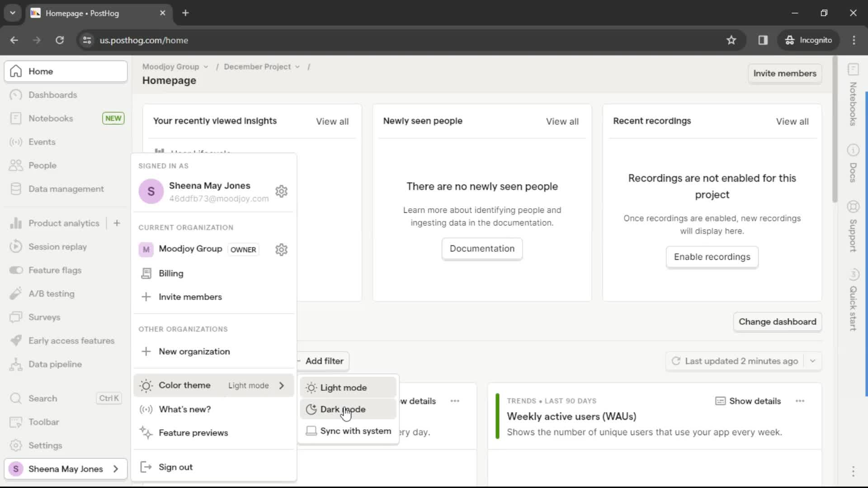Open the Session replay icon
Image resolution: width=868 pixels, height=488 pixels.
coord(16,247)
